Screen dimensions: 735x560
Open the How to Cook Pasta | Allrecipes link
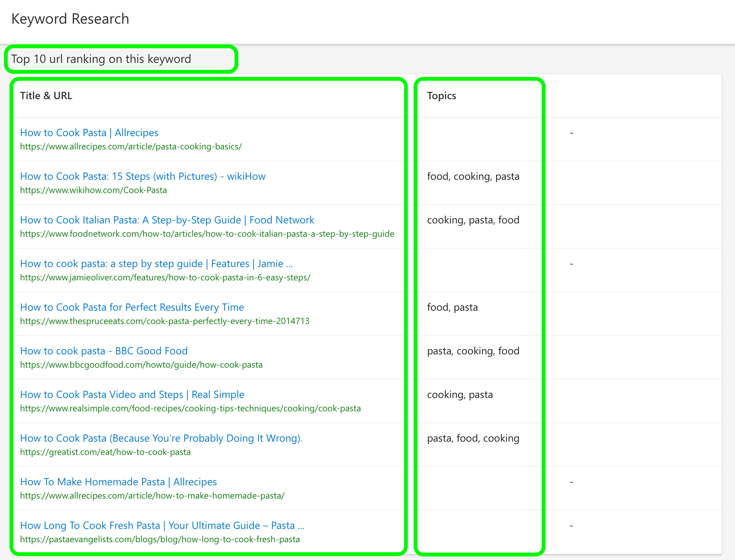click(89, 132)
